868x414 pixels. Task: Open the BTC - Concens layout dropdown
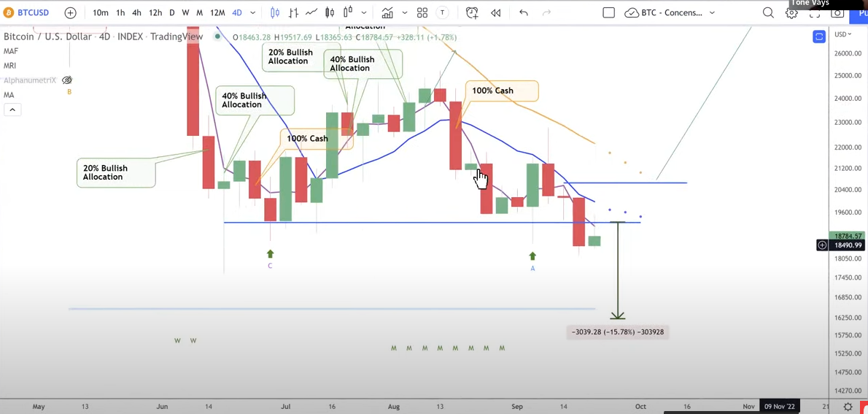(x=670, y=12)
